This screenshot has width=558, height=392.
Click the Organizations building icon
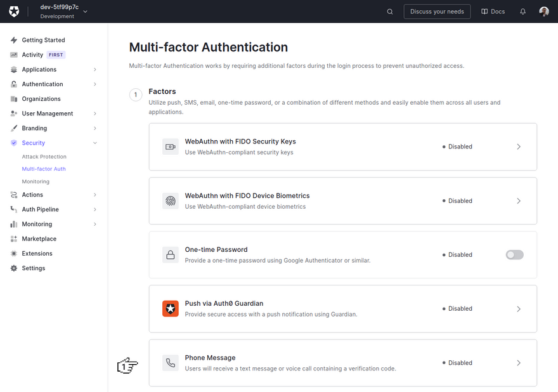click(x=14, y=98)
